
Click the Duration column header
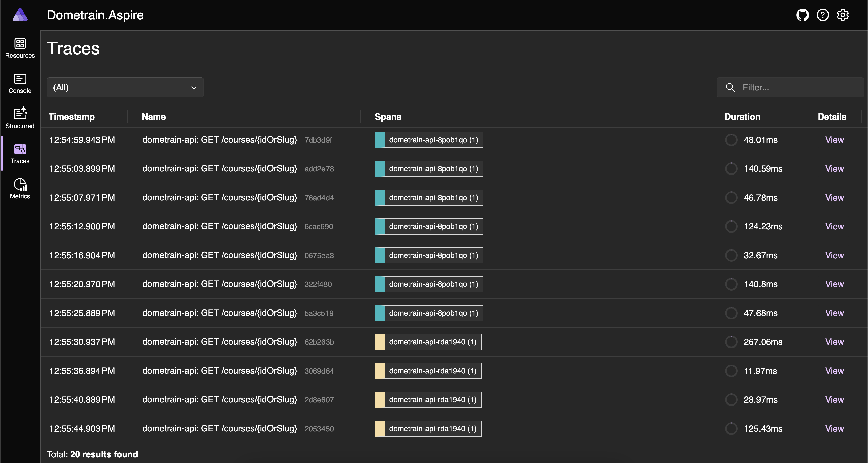tap(742, 117)
